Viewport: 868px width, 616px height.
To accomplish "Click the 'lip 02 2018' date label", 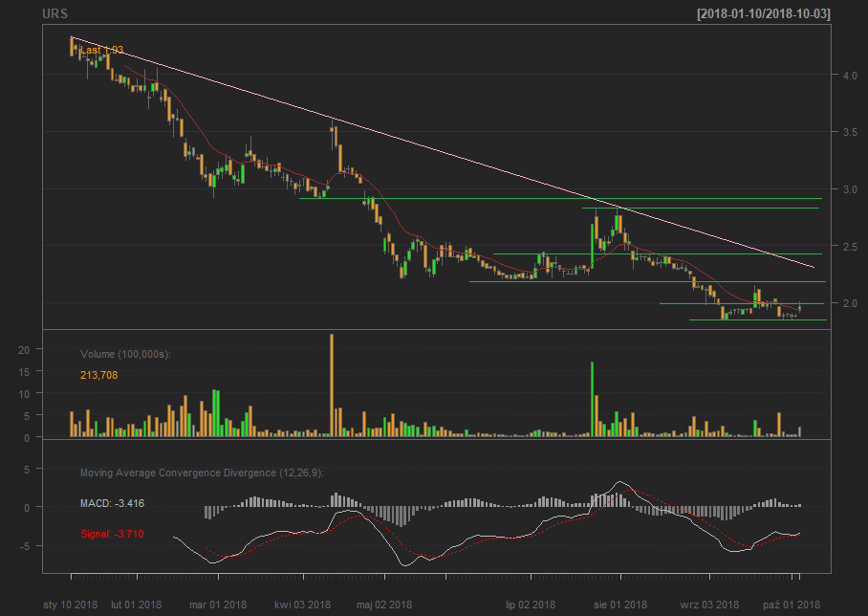I will pyautogui.click(x=531, y=605).
